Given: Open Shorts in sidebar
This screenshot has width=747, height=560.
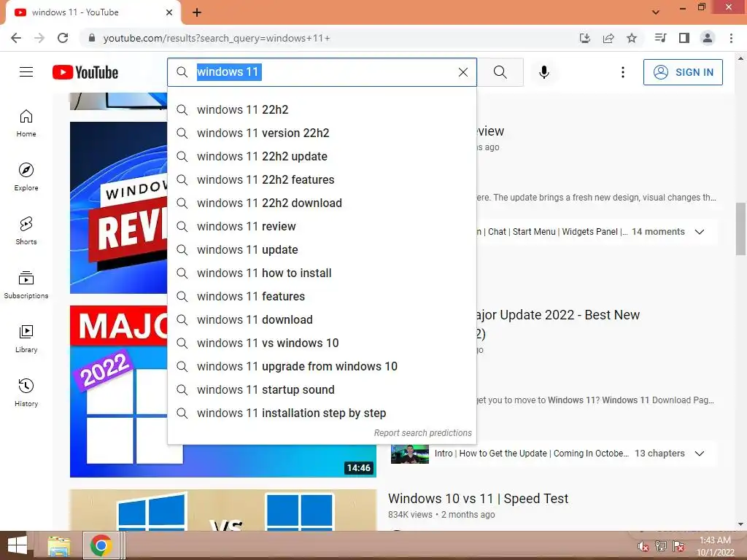Looking at the screenshot, I should point(26,230).
